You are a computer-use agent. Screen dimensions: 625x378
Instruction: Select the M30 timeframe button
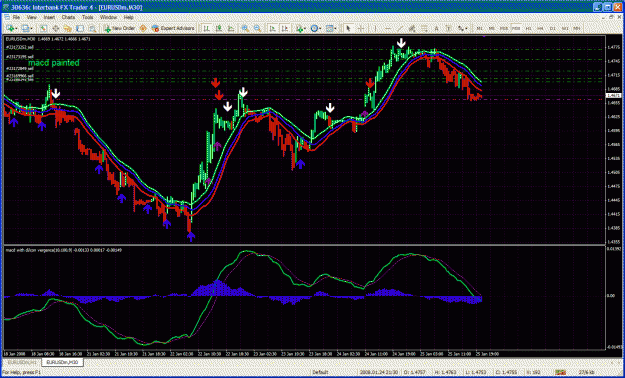(516, 28)
